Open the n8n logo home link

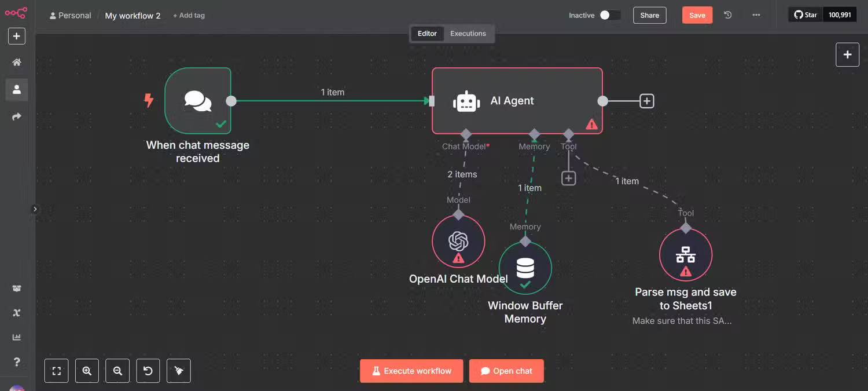(x=16, y=13)
